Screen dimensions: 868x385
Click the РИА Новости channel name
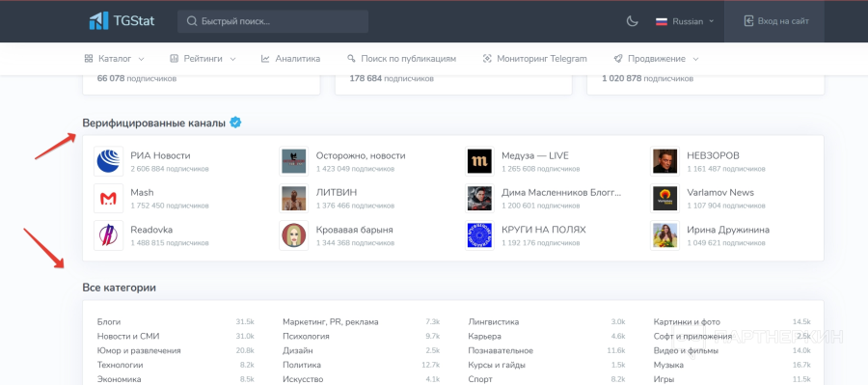click(160, 155)
